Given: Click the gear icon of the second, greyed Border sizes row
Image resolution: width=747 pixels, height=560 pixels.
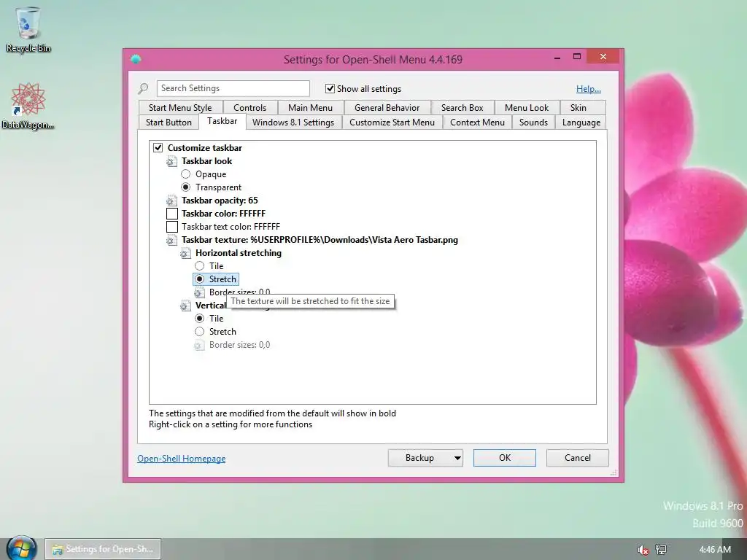Looking at the screenshot, I should coord(199,345).
